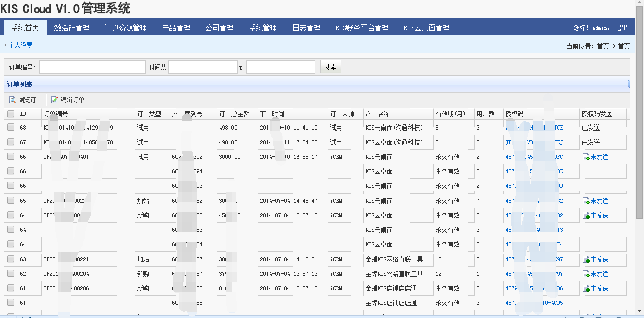Check the row with ID 68
The height and width of the screenshot is (318, 644).
[x=11, y=128]
